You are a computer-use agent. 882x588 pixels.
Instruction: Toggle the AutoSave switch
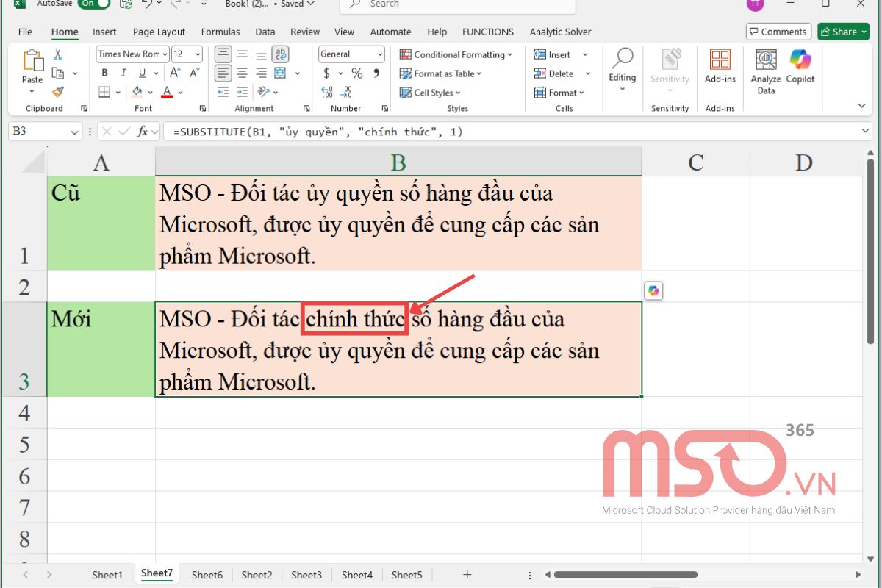pyautogui.click(x=93, y=4)
